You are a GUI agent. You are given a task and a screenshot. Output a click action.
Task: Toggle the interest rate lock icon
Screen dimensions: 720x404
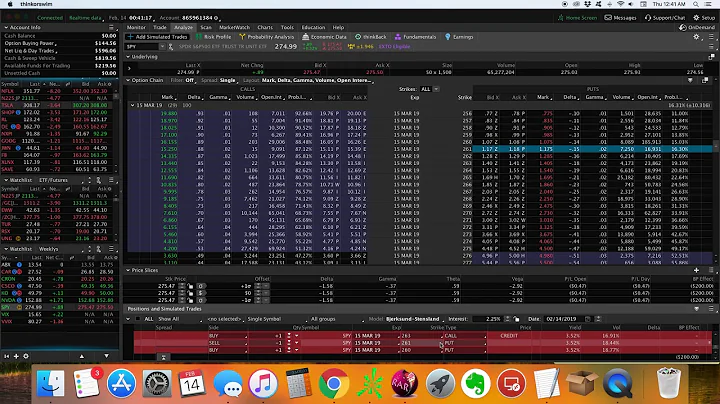pos(517,319)
